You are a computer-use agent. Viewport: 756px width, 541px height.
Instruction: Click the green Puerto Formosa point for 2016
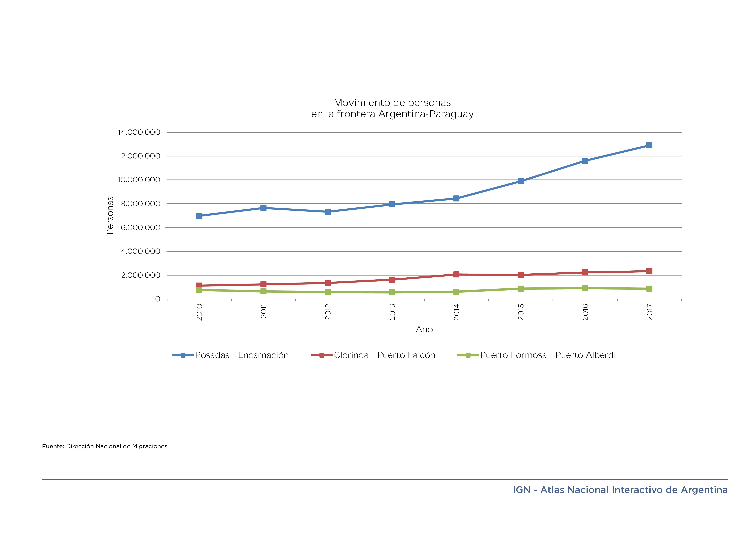tap(585, 288)
